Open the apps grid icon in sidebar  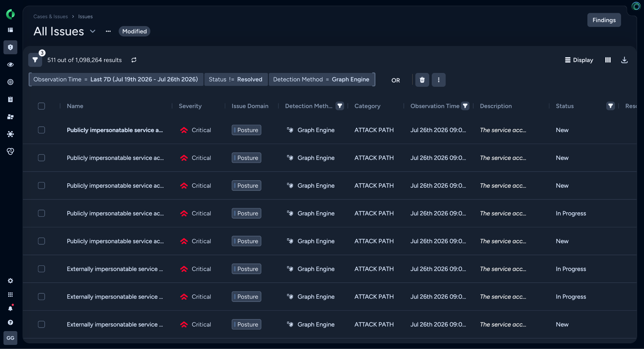(x=10, y=295)
